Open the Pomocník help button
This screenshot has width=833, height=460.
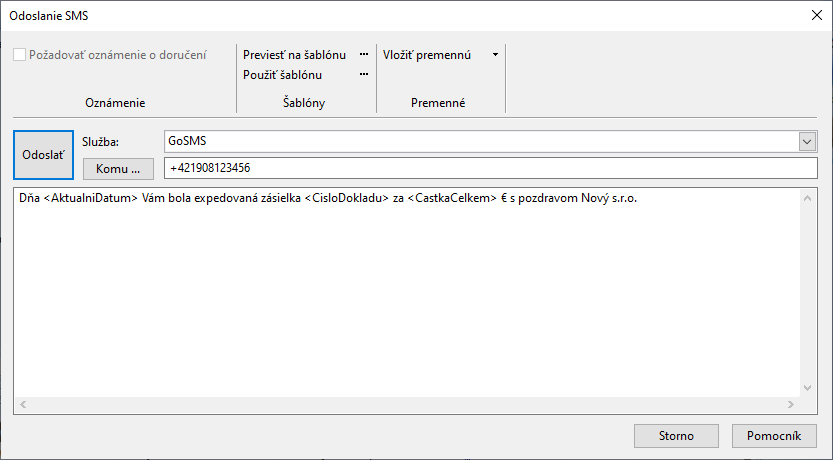pos(774,436)
